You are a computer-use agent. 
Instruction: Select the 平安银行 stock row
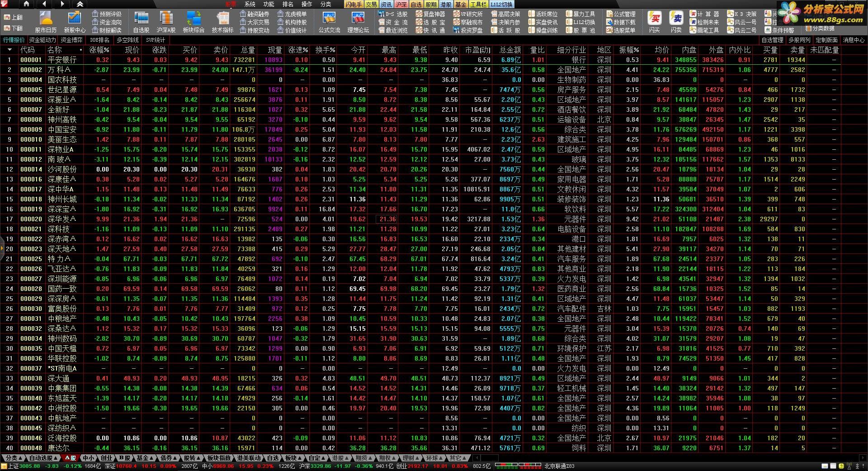coord(420,60)
